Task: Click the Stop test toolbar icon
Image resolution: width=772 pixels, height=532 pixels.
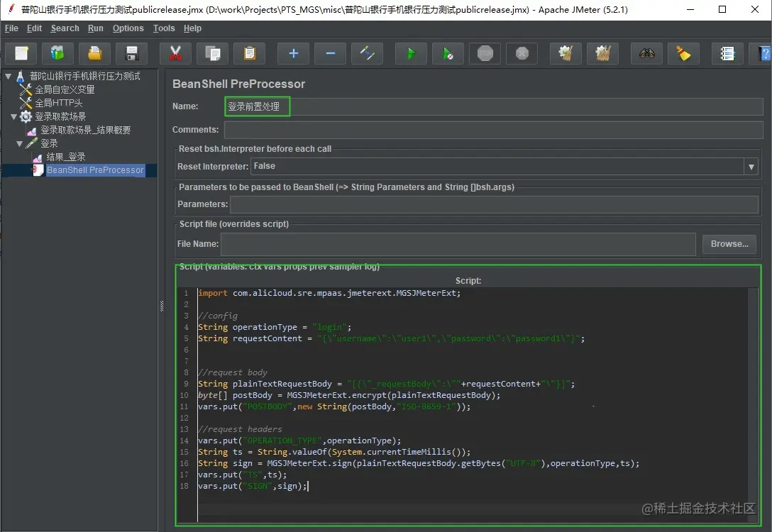Action: pos(485,53)
